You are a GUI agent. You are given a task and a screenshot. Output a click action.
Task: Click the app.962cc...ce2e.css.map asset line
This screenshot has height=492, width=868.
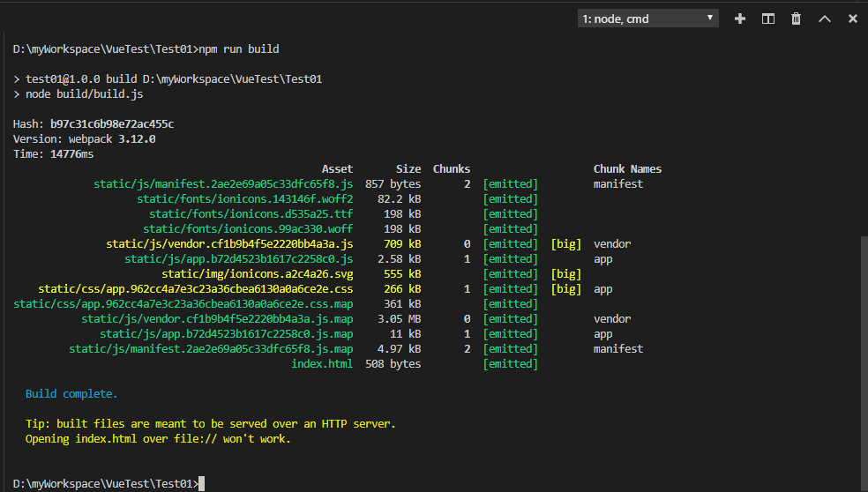click(x=183, y=304)
